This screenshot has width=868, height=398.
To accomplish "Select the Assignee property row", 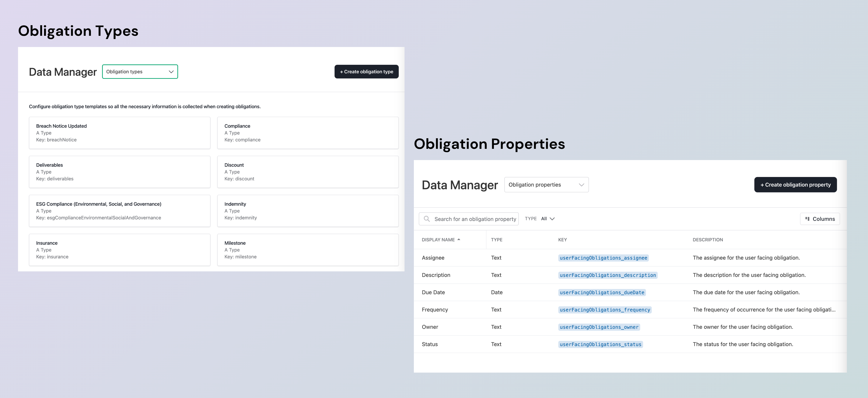I will [x=630, y=258].
